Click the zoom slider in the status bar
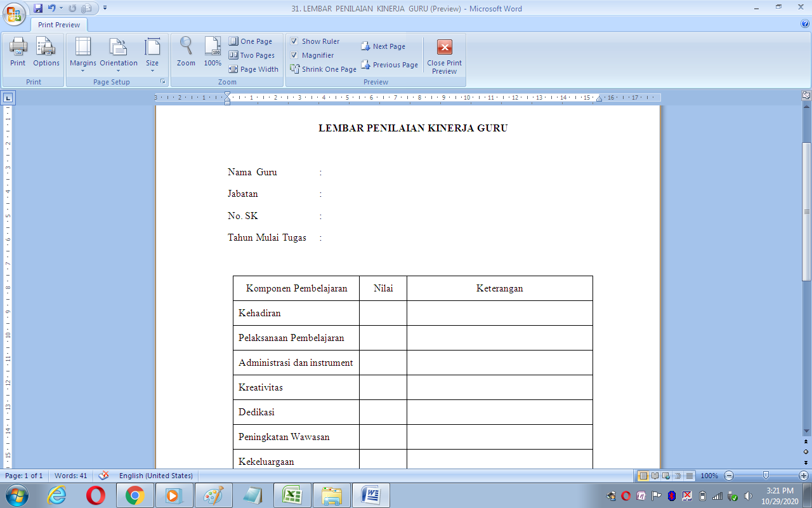This screenshot has width=812, height=508. pos(766,476)
